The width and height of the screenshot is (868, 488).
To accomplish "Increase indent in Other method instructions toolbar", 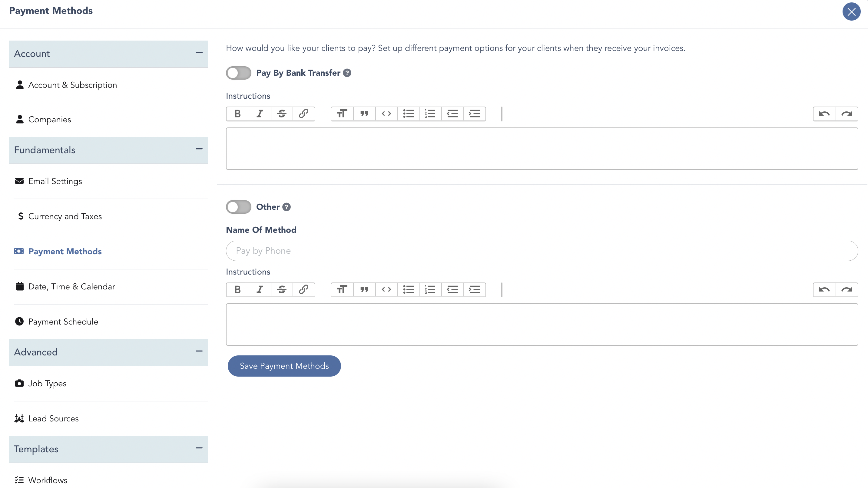I will coord(475,290).
